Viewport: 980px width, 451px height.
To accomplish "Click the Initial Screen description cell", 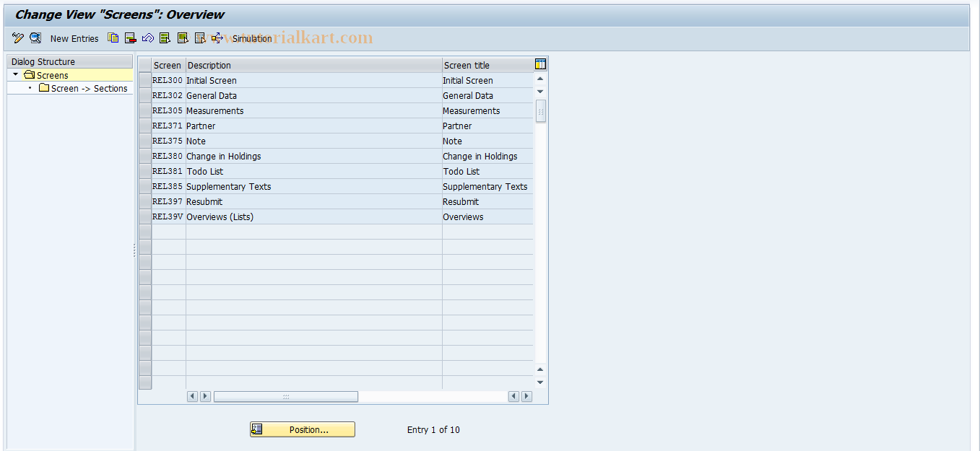I will (313, 80).
